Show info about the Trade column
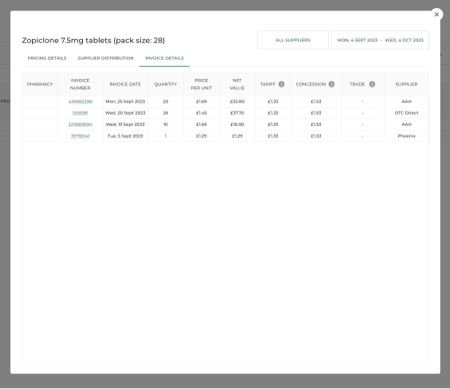The height and width of the screenshot is (389, 450). coord(372,84)
